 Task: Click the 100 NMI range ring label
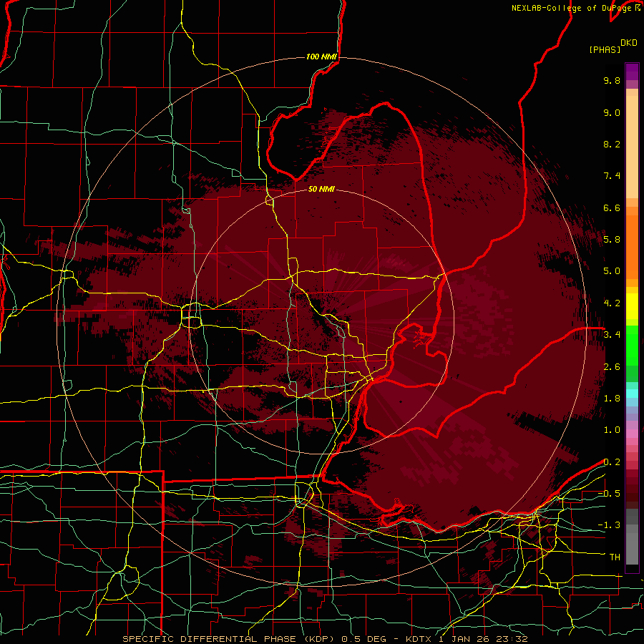321,57
